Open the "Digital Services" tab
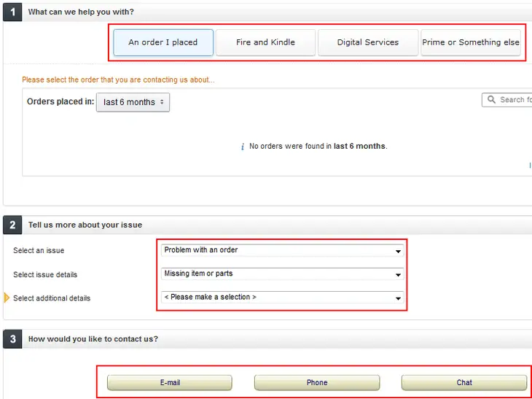The image size is (532, 399). click(368, 42)
